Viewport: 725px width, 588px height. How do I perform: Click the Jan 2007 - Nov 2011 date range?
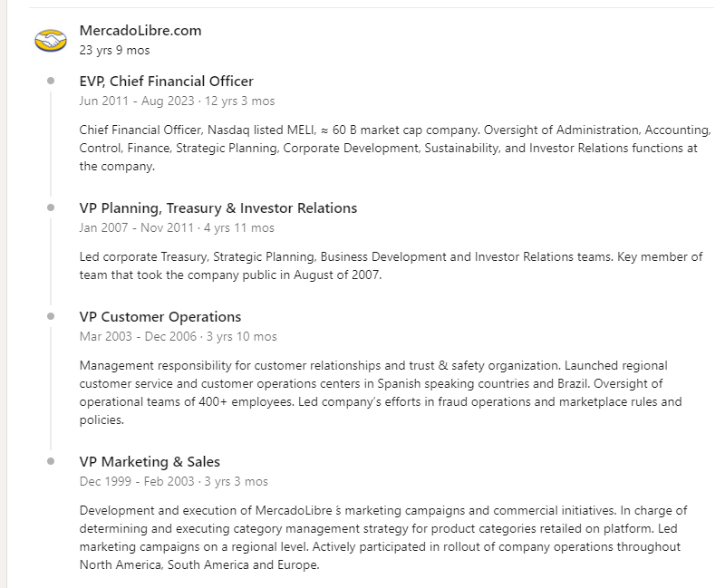tap(177, 228)
